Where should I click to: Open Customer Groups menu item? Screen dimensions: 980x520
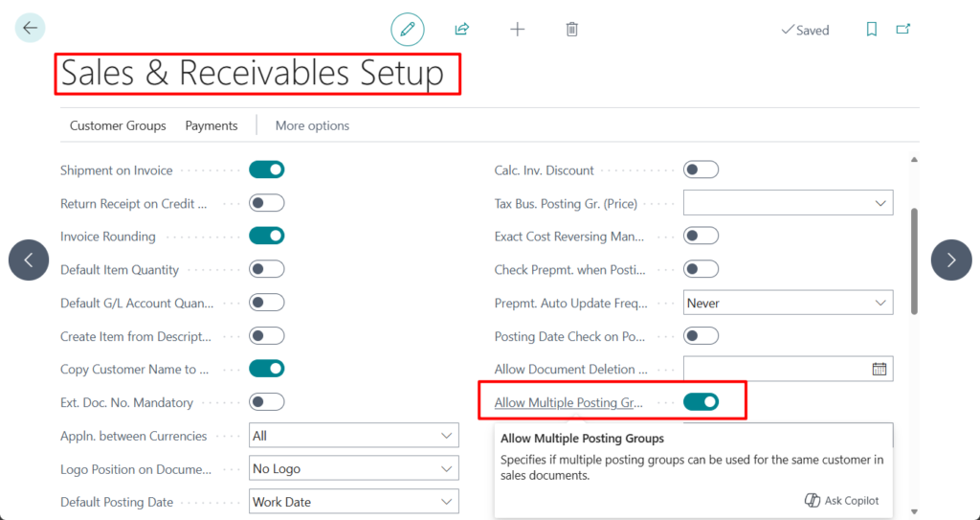[118, 125]
